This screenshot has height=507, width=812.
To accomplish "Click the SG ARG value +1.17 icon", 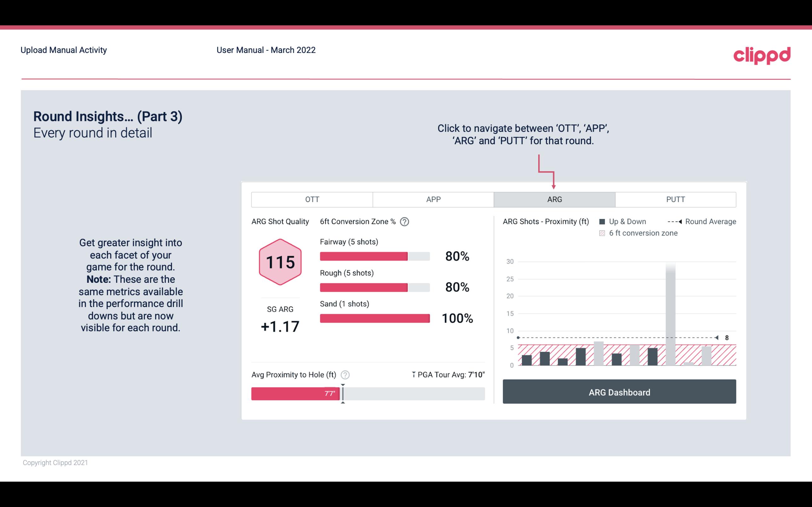I will (280, 326).
